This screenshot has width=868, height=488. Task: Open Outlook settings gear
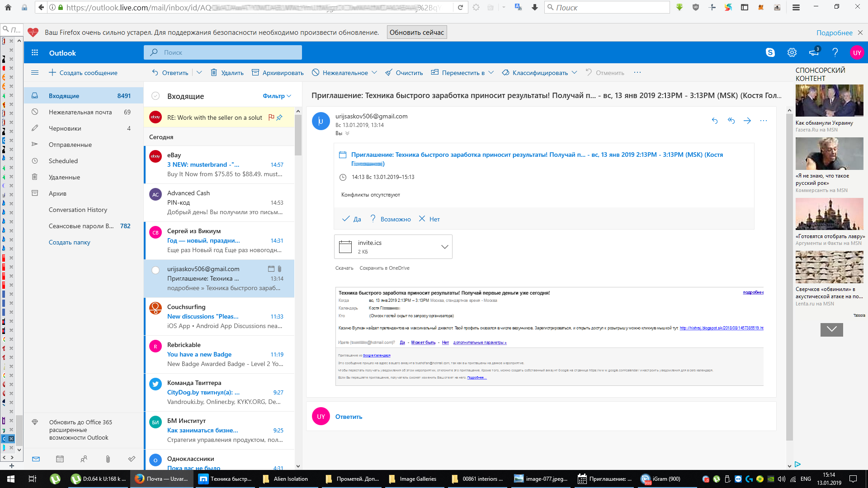click(792, 53)
